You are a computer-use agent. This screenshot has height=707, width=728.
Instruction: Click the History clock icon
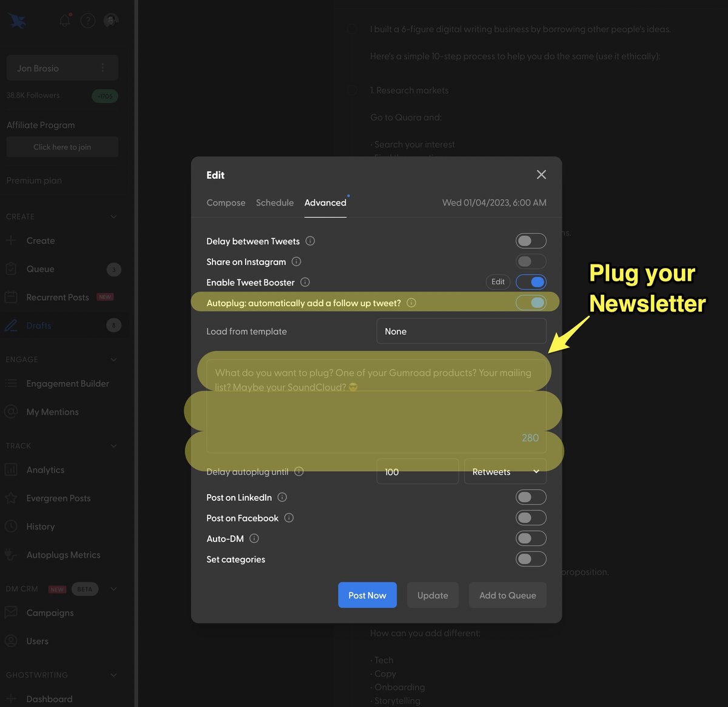[x=11, y=526]
